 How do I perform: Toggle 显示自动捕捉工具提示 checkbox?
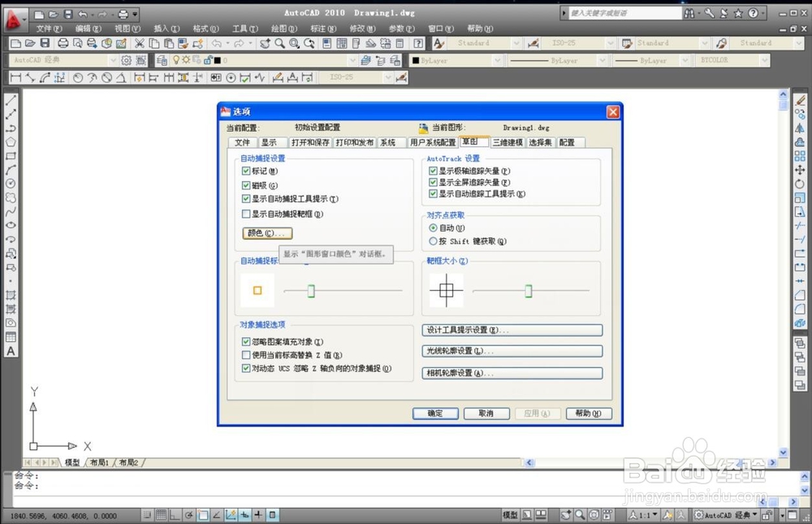(x=247, y=198)
